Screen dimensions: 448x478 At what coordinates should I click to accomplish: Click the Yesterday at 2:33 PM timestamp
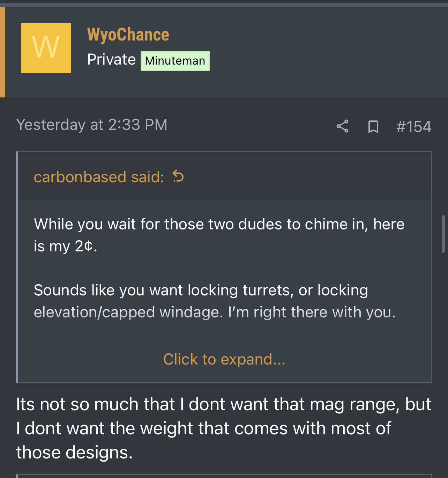pos(92,125)
